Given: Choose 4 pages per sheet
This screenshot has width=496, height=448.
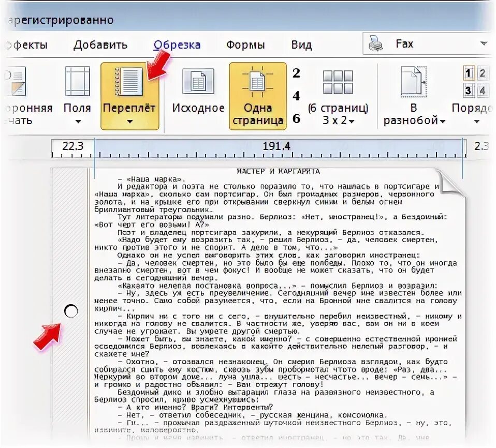Looking at the screenshot, I should (296, 96).
